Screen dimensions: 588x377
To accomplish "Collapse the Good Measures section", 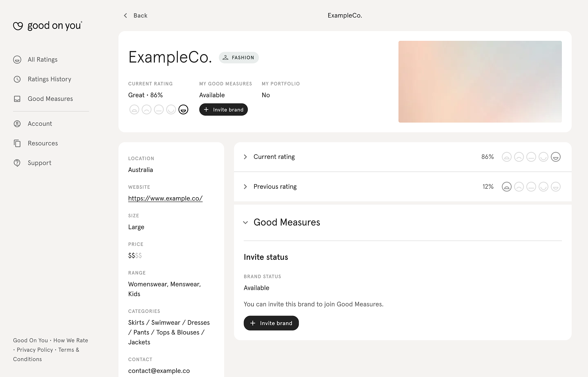I will pos(245,223).
